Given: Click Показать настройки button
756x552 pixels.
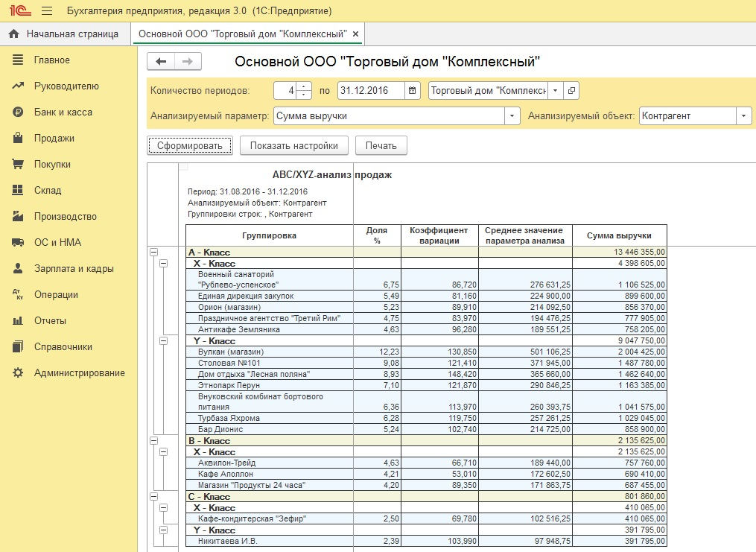Looking at the screenshot, I should point(293,145).
